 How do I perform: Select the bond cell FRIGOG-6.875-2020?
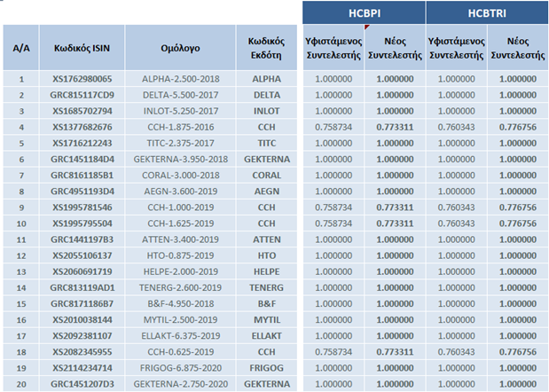click(x=179, y=366)
